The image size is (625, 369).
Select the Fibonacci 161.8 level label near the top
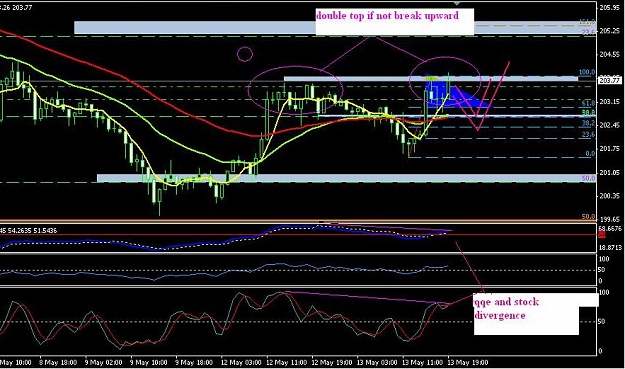click(588, 22)
